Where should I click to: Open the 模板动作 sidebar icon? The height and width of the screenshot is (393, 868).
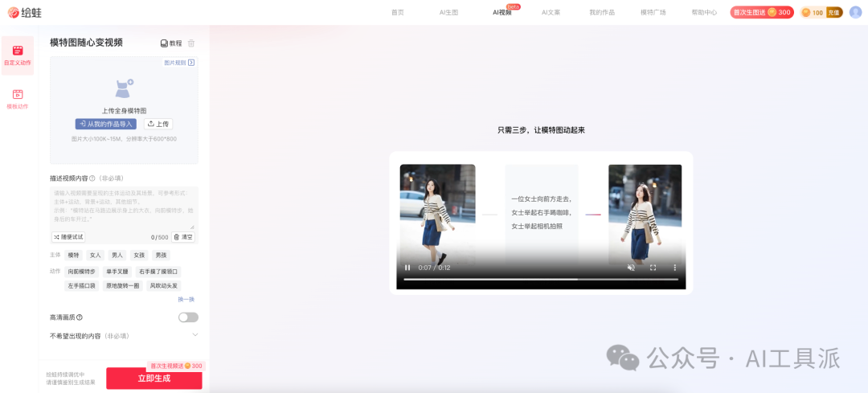coord(18,99)
